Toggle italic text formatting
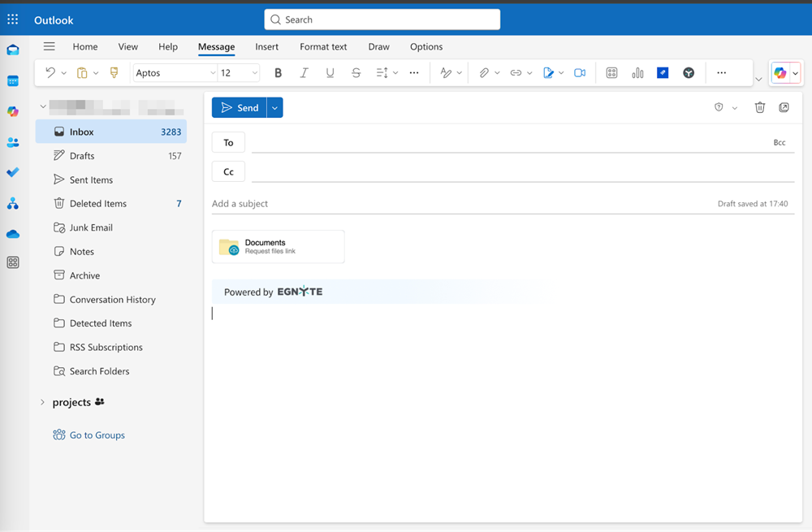This screenshot has height=532, width=812. click(x=304, y=73)
